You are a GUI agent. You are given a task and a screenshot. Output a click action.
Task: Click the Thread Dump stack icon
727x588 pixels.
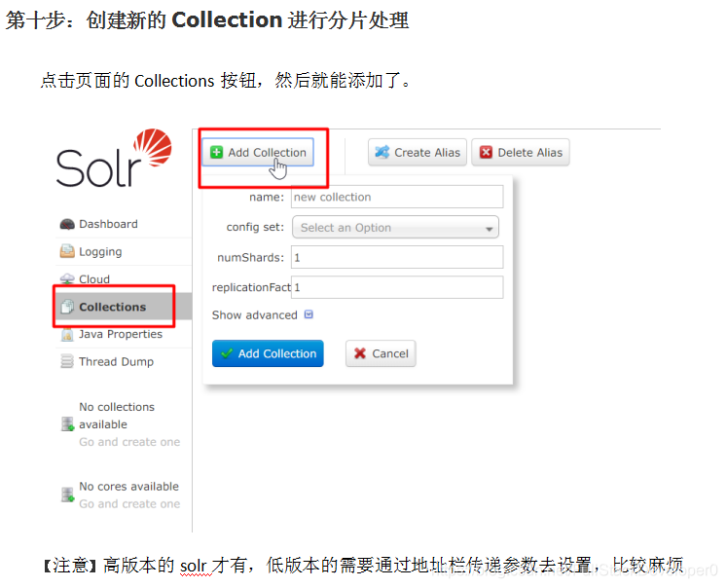67,361
